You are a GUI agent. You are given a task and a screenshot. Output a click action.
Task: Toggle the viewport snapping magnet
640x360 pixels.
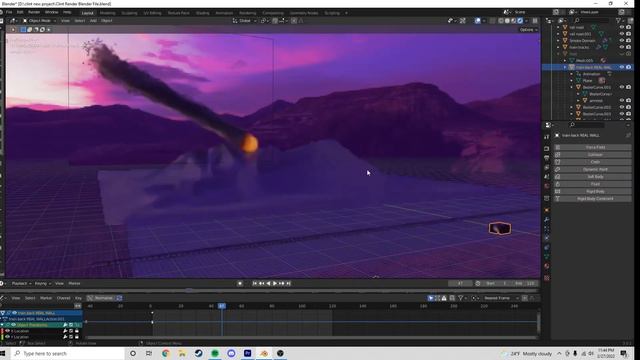(x=275, y=20)
